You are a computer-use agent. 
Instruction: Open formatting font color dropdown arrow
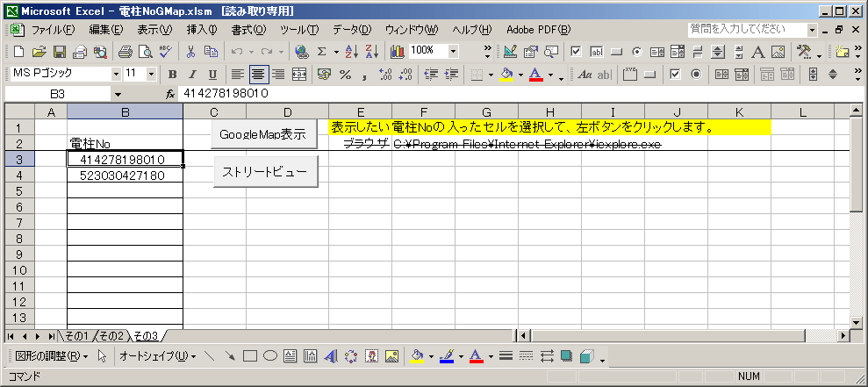tap(551, 75)
